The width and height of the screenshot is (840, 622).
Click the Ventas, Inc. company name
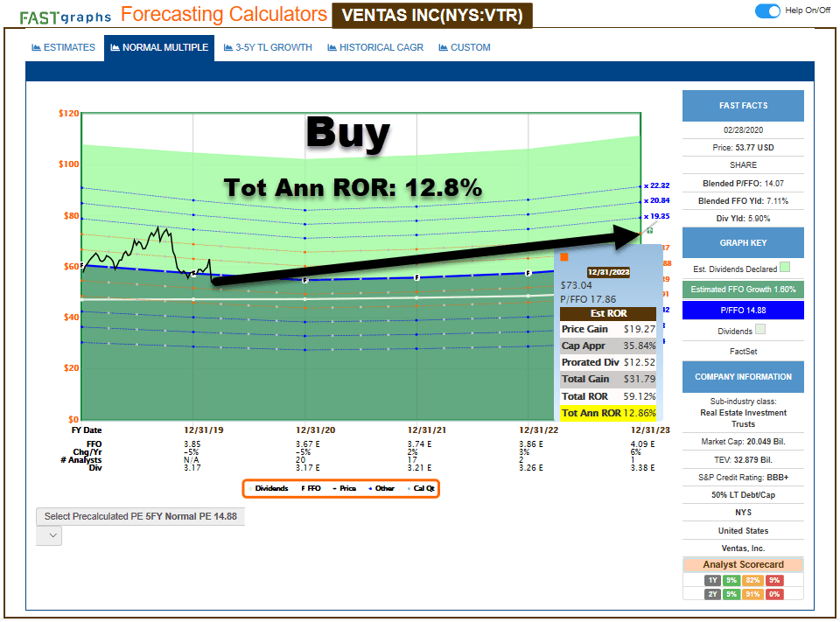[743, 548]
